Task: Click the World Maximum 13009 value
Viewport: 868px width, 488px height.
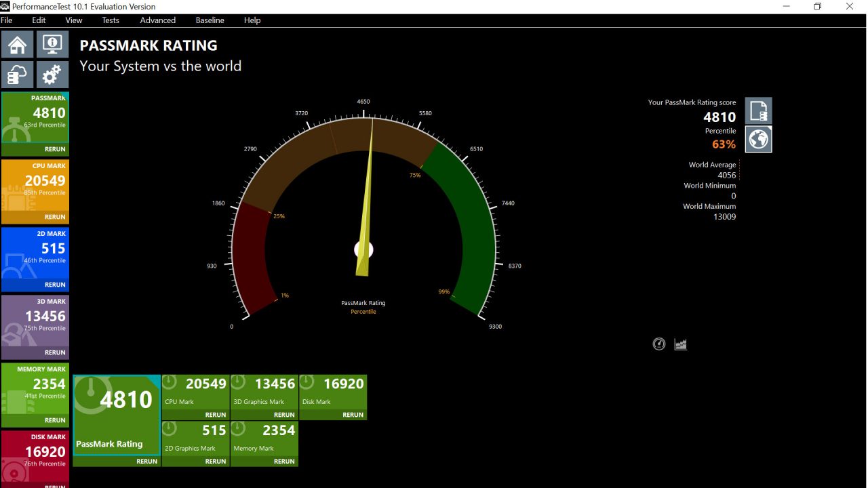Action: (724, 217)
